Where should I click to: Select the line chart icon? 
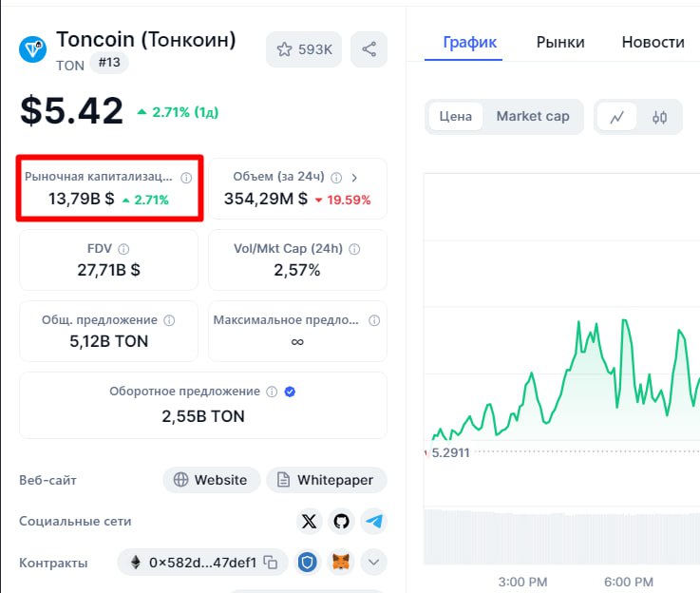[617, 117]
